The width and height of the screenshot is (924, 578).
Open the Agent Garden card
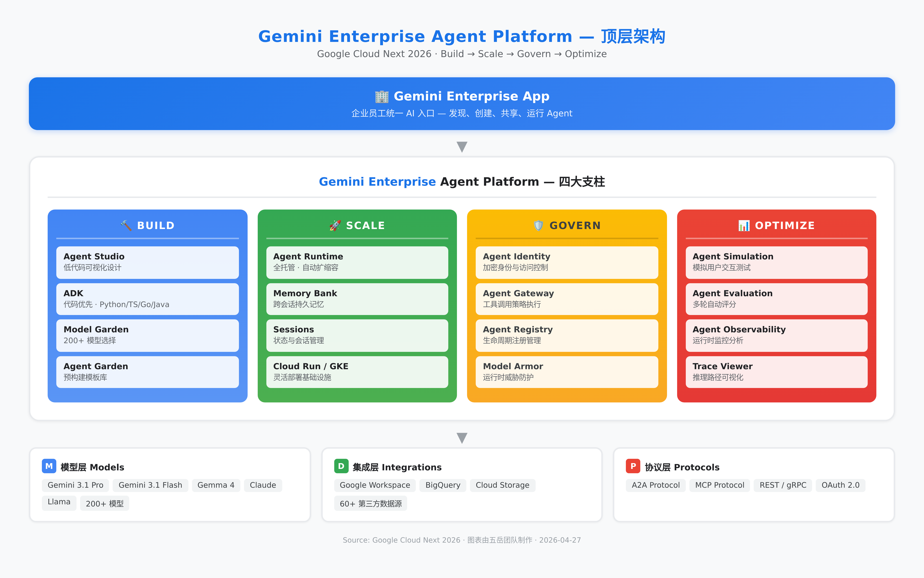click(147, 372)
